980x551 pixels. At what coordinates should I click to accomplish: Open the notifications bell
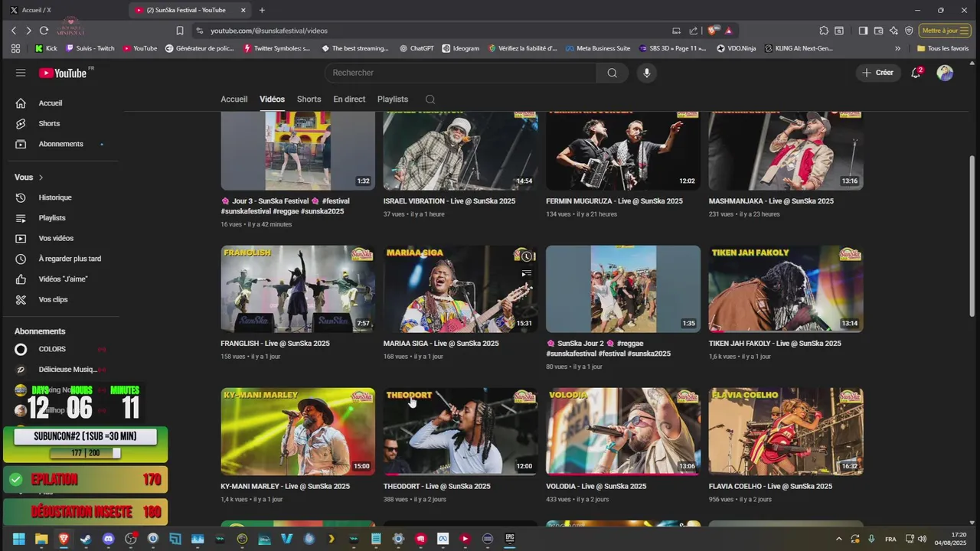pos(916,73)
